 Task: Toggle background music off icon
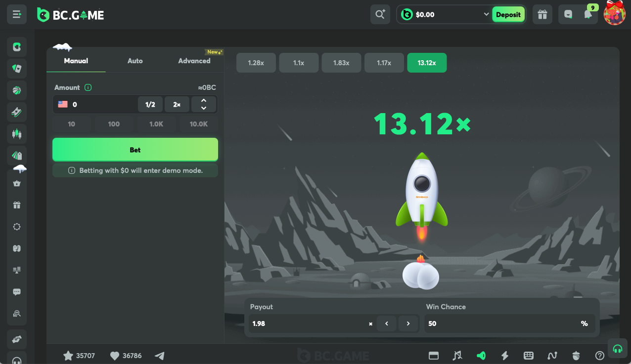tap(457, 356)
